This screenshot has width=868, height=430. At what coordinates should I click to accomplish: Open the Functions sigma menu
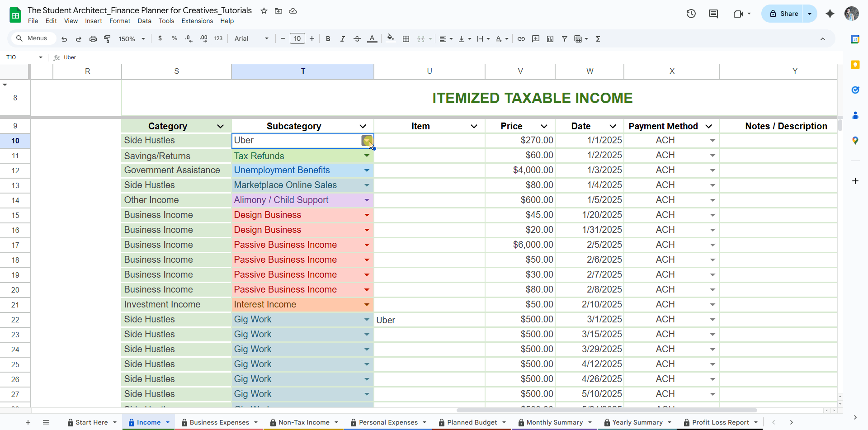pos(598,39)
